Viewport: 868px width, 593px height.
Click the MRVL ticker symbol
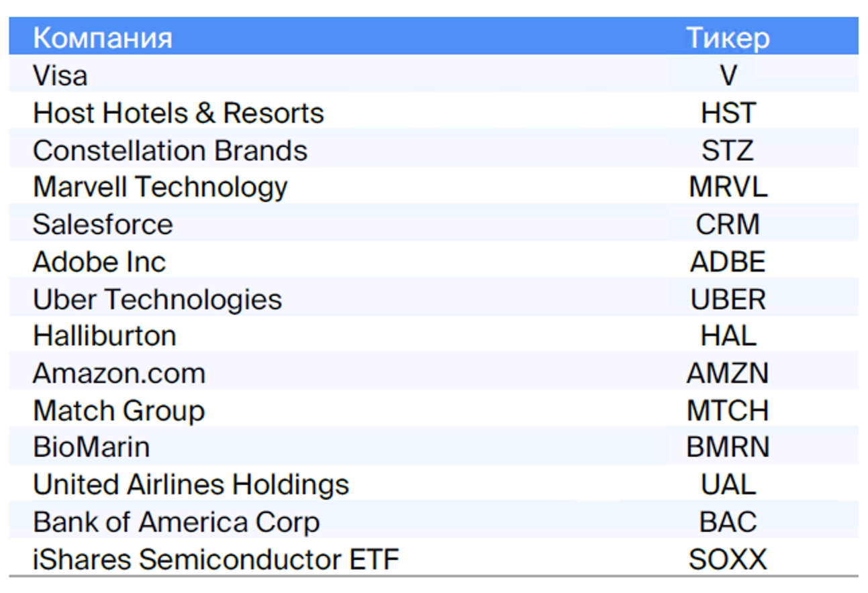pyautogui.click(x=728, y=187)
